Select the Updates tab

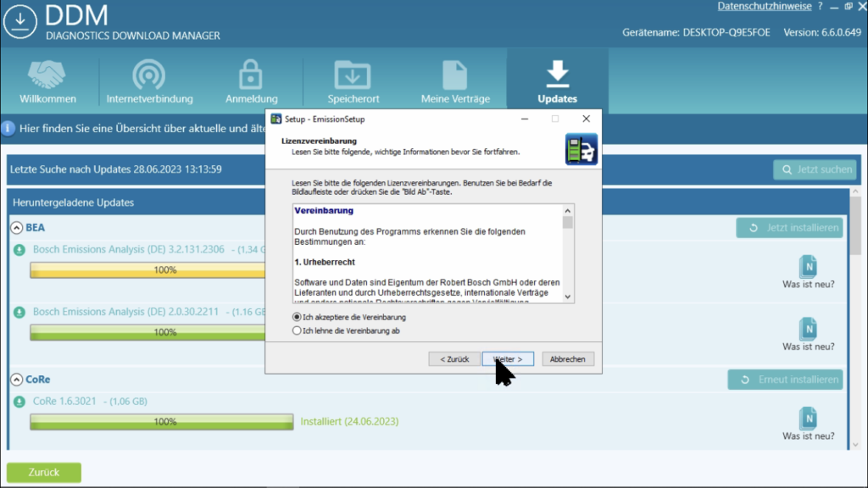[x=558, y=82]
